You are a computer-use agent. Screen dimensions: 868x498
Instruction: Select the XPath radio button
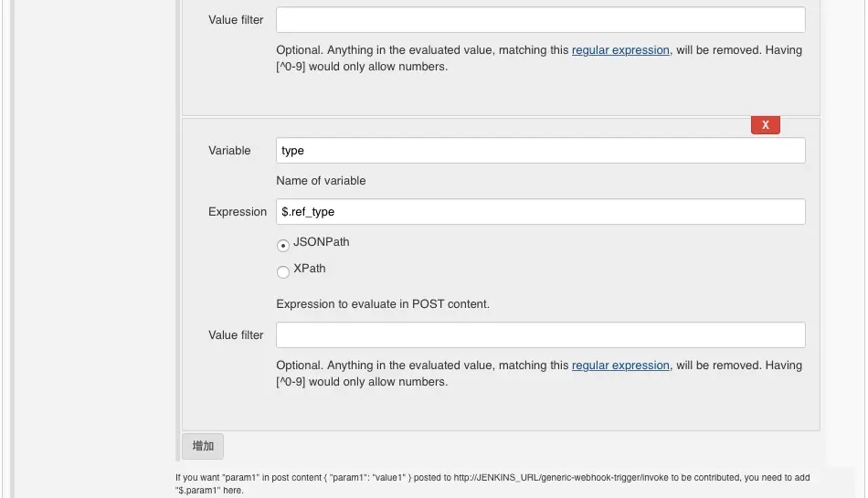click(x=283, y=271)
